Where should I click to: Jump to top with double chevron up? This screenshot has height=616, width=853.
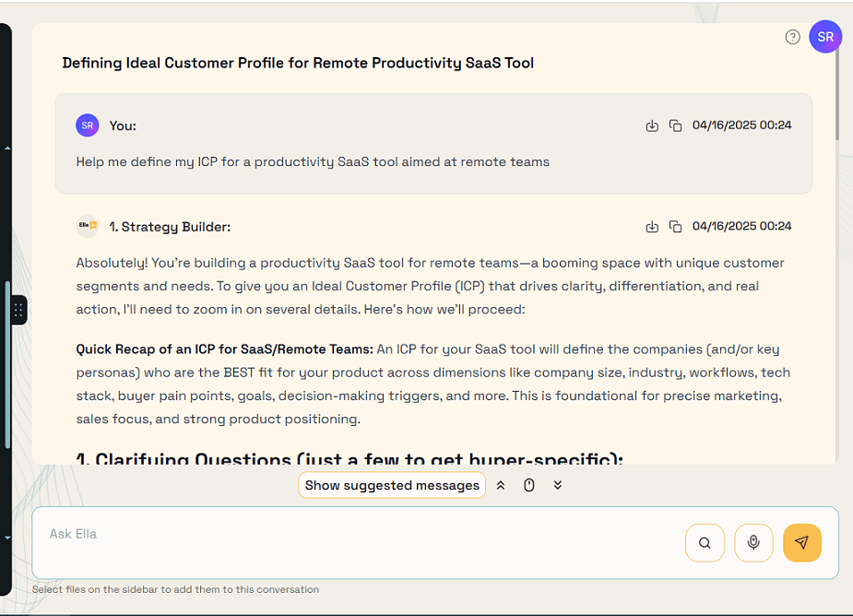click(501, 485)
